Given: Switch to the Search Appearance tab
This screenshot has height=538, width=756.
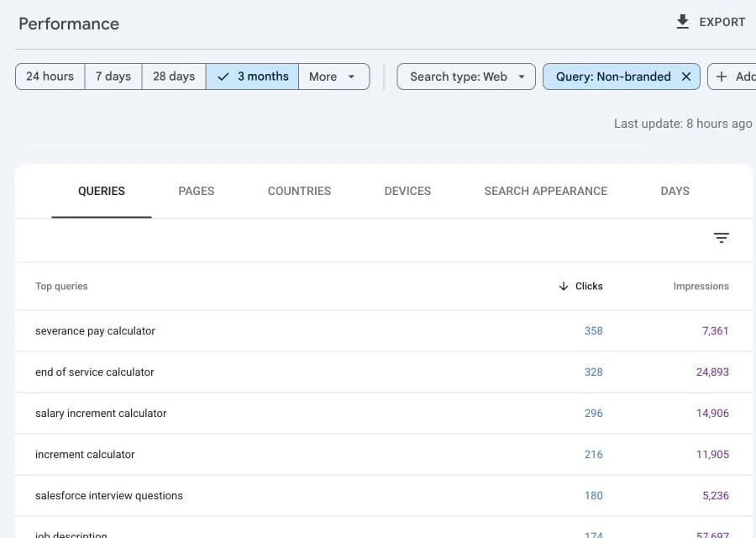Looking at the screenshot, I should pyautogui.click(x=546, y=191).
